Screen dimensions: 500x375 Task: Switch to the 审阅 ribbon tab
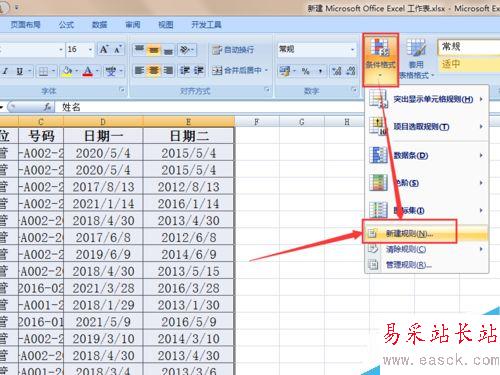(x=133, y=25)
